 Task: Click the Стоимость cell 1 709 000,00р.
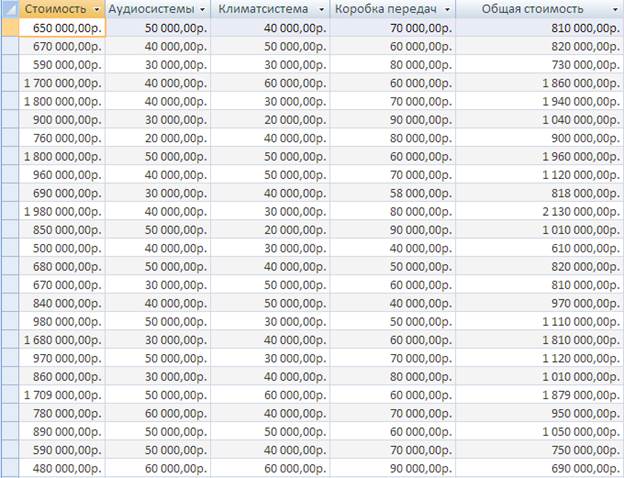point(62,395)
